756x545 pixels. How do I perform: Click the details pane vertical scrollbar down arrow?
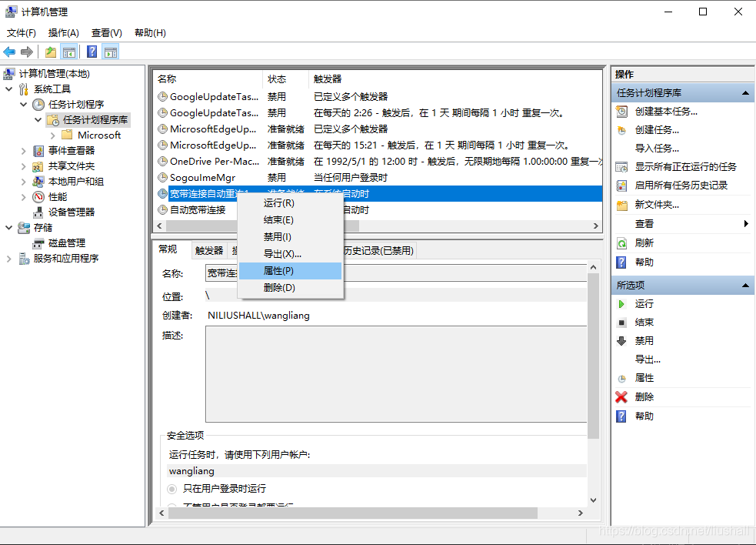594,500
